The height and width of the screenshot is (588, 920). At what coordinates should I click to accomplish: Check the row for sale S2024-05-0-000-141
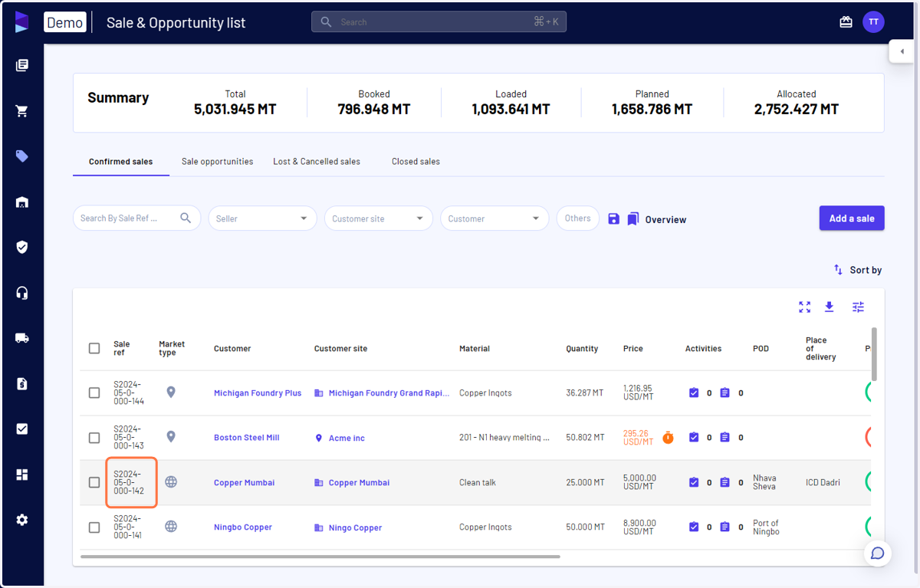[94, 527]
